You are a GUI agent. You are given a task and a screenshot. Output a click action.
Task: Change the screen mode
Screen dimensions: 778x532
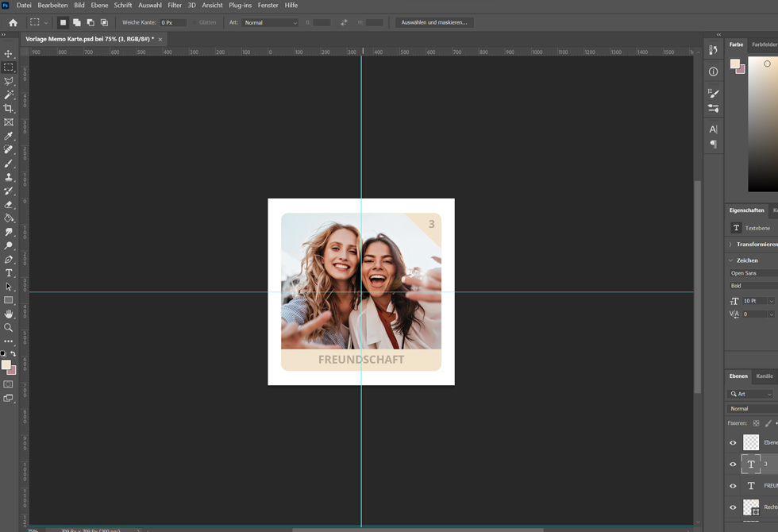[x=9, y=398]
